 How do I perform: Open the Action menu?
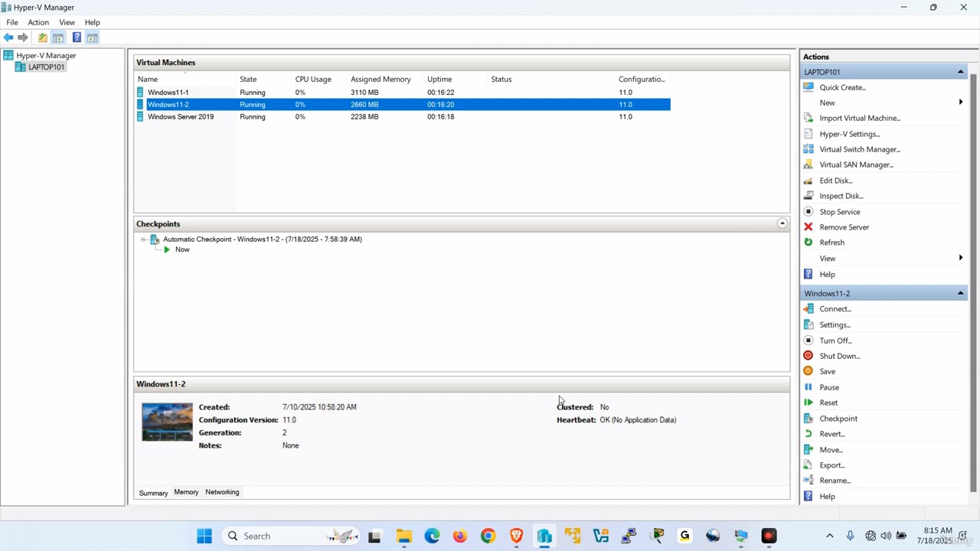click(x=38, y=22)
